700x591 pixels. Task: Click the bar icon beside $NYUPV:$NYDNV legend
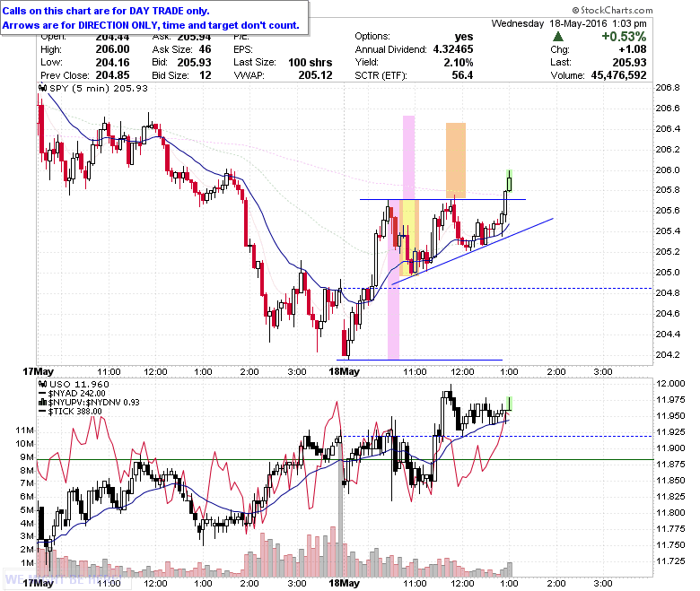tap(42, 403)
